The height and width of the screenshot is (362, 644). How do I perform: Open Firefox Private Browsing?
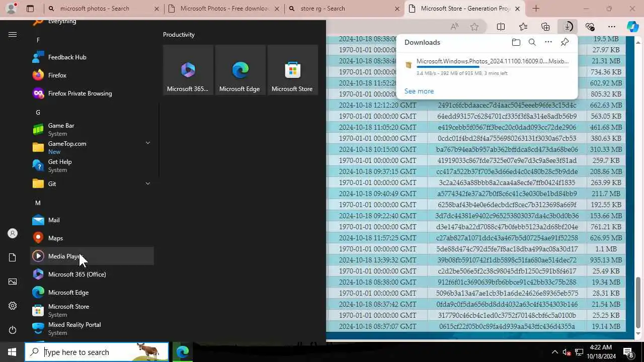(x=92, y=94)
